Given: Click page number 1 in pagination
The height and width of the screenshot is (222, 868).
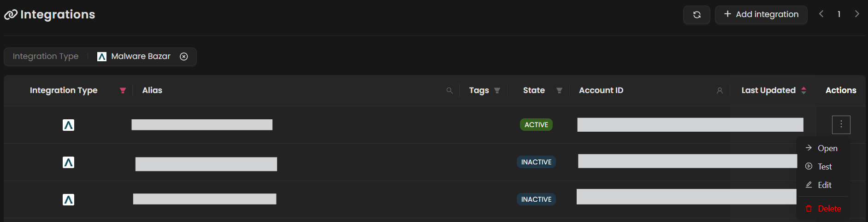Looking at the screenshot, I should pyautogui.click(x=839, y=14).
